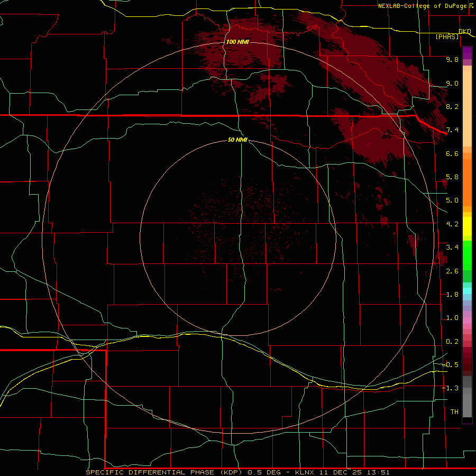
Task: Click the dark maroon segment near -0.5
Action: point(467,365)
